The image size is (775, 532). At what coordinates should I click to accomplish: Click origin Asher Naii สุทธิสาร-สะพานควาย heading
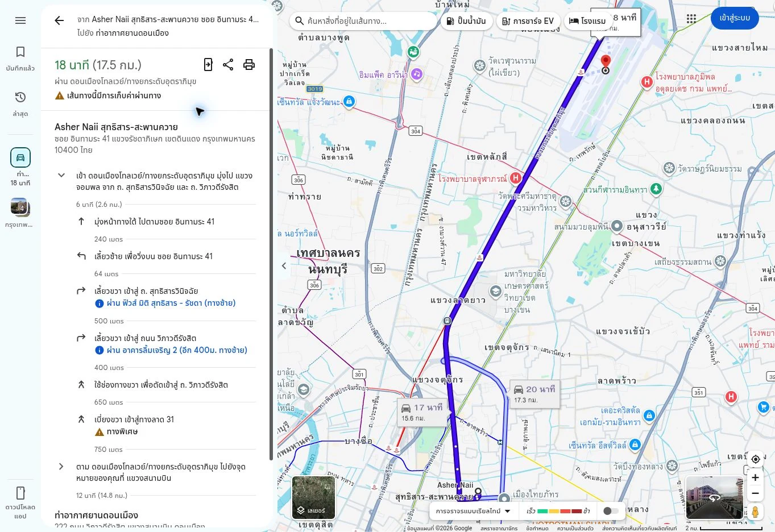coord(116,127)
